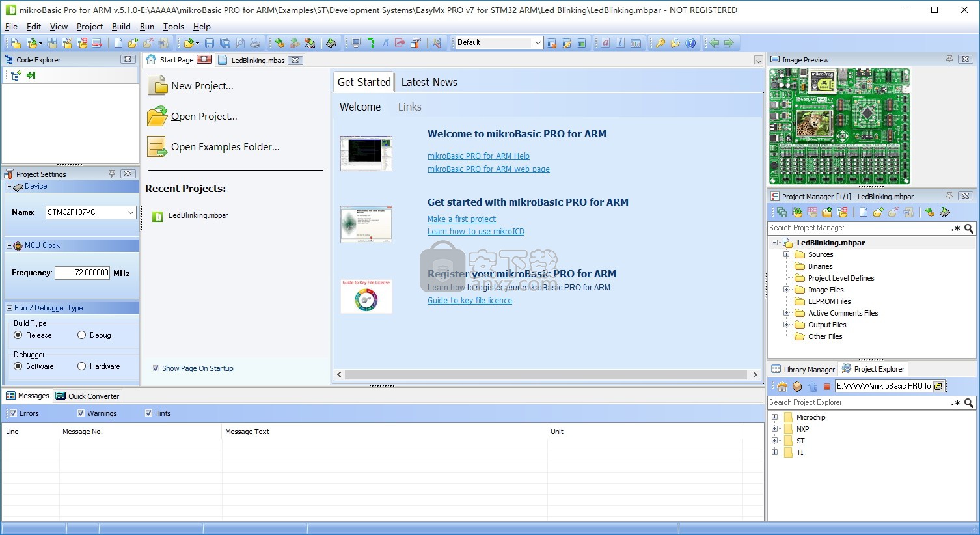Click Open Project... on Start Page
The height and width of the screenshot is (535, 980).
(204, 117)
